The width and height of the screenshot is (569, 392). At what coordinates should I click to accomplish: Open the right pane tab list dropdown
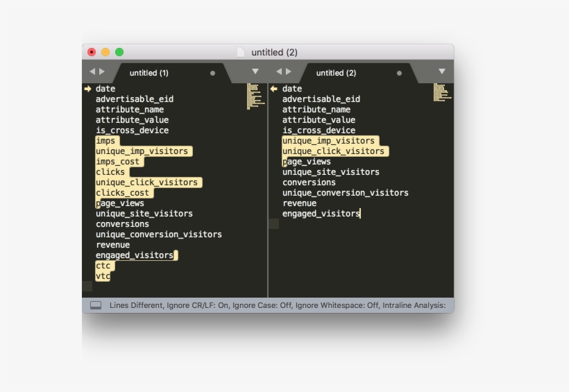coord(441,71)
